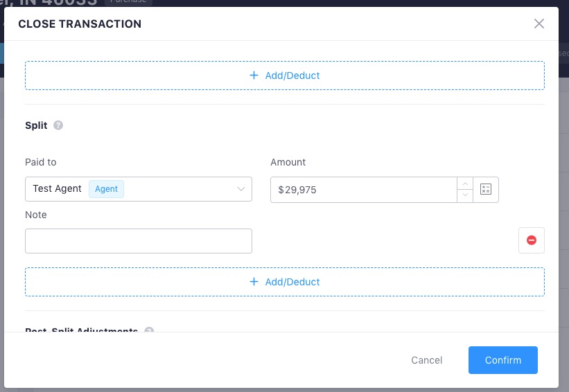Open the Paid to dropdown showing Test Agent
The width and height of the screenshot is (569, 392).
tap(138, 189)
